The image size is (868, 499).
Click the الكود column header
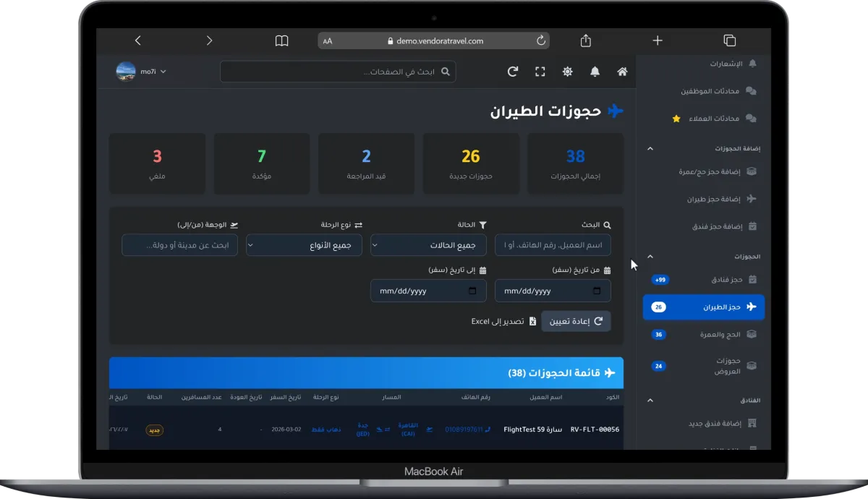pos(612,397)
